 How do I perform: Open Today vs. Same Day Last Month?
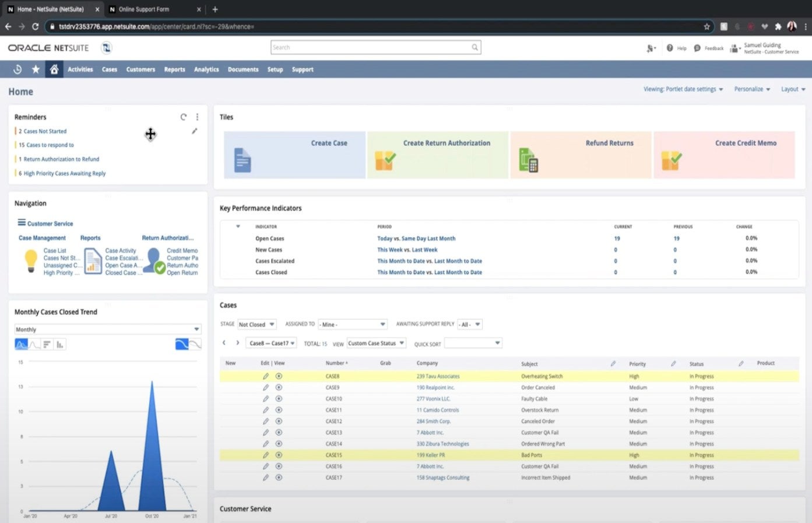point(416,238)
